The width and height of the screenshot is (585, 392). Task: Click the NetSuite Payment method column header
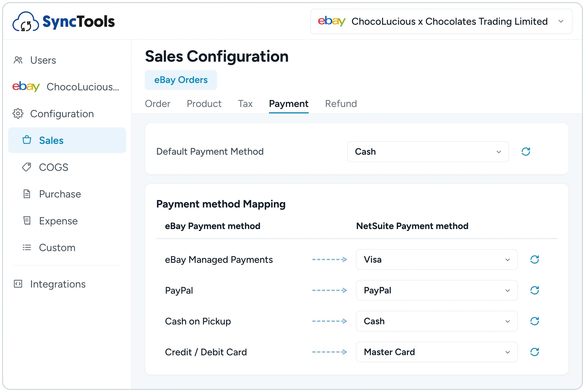[x=412, y=226]
